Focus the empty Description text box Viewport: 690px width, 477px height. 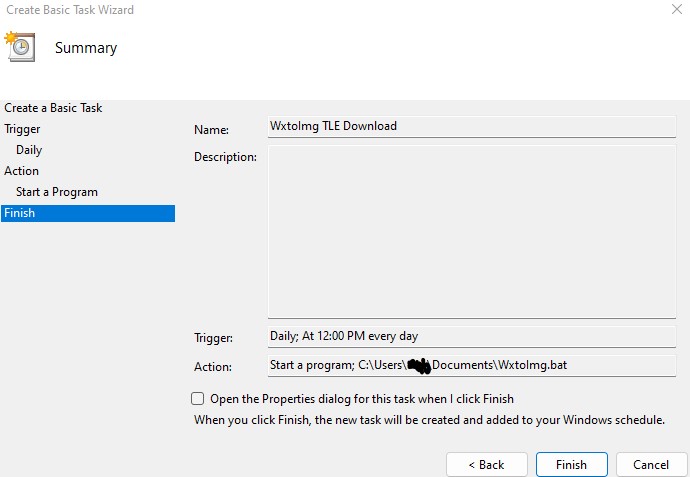click(x=471, y=231)
